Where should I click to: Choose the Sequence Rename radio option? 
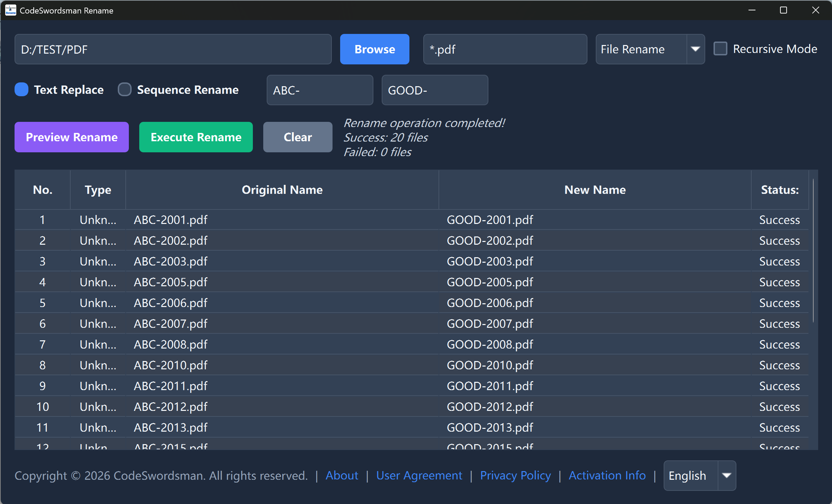point(125,90)
